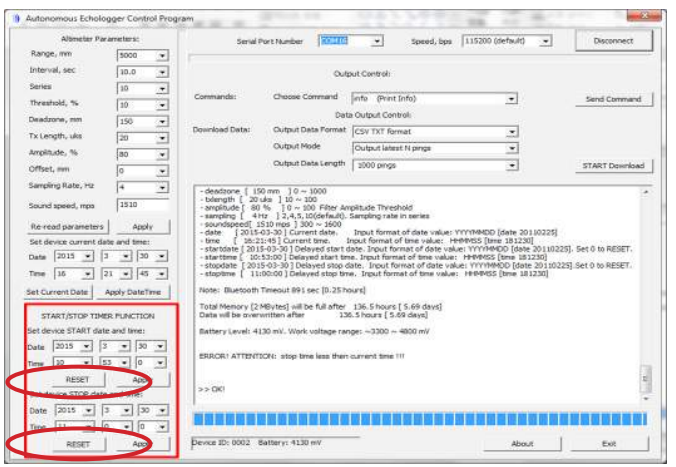Click the Re-read parameters button
Screen dimensions: 676x467
(x=67, y=227)
